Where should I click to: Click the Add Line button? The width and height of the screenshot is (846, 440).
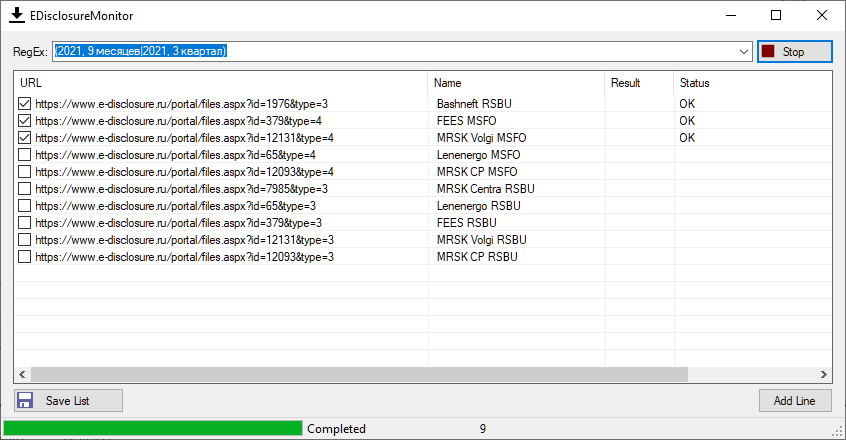(x=795, y=401)
